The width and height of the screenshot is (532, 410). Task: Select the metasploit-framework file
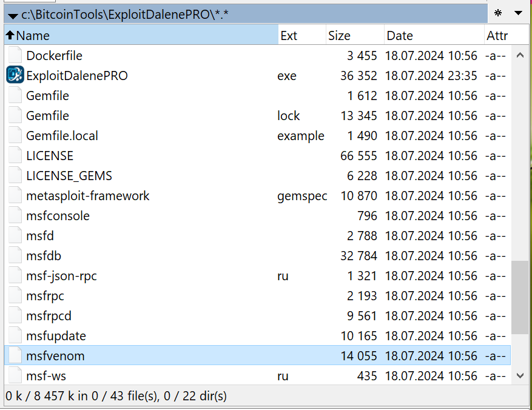[88, 195]
